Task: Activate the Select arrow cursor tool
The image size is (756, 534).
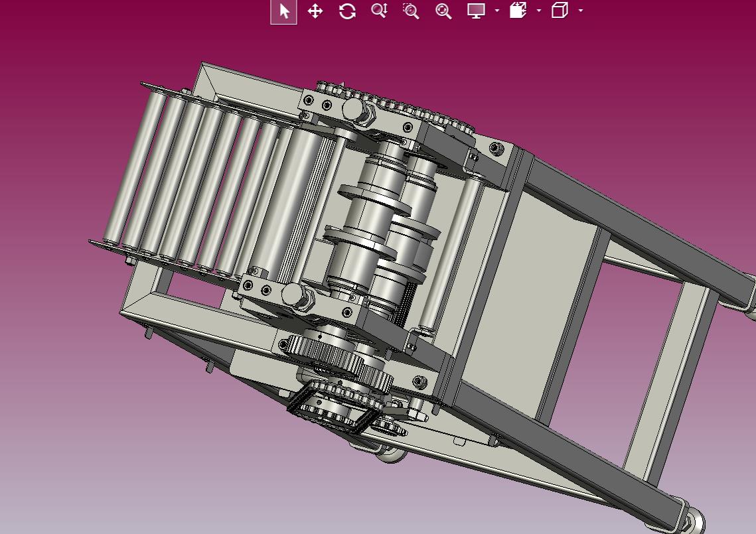Action: 283,11
